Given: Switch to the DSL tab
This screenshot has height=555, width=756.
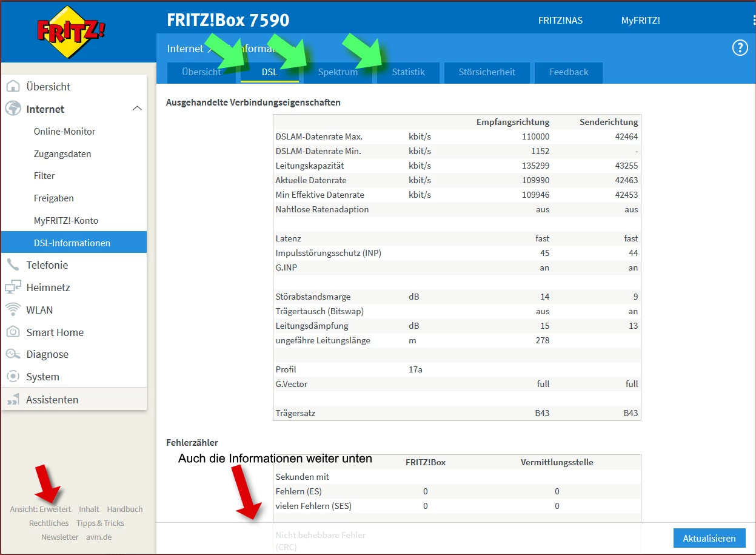Looking at the screenshot, I should point(270,72).
